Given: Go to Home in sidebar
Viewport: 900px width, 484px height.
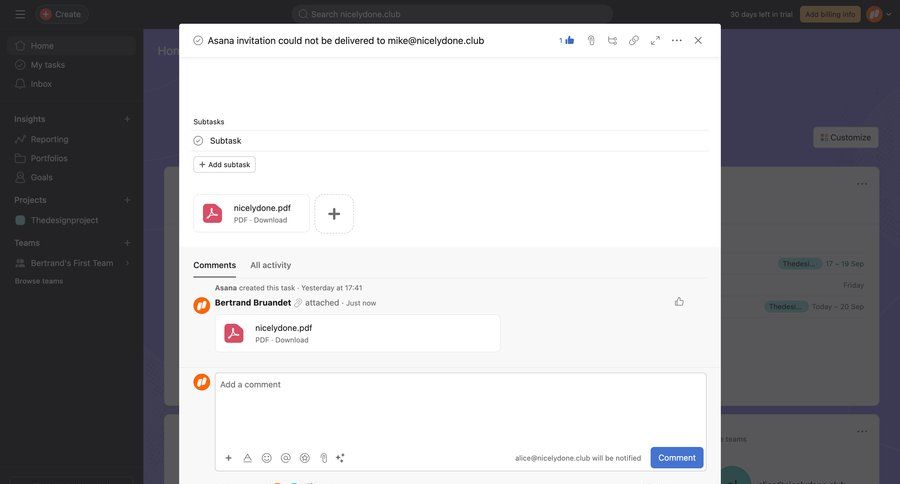Looking at the screenshot, I should (x=71, y=45).
